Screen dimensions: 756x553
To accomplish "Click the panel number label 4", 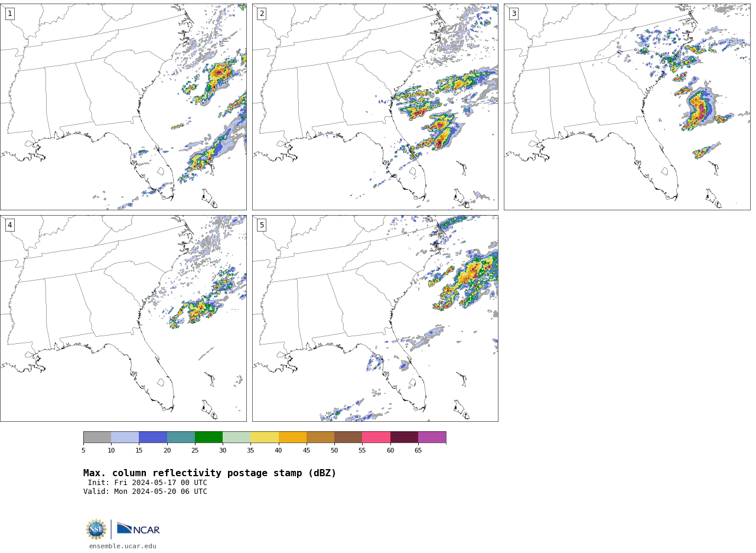I will pyautogui.click(x=9, y=225).
